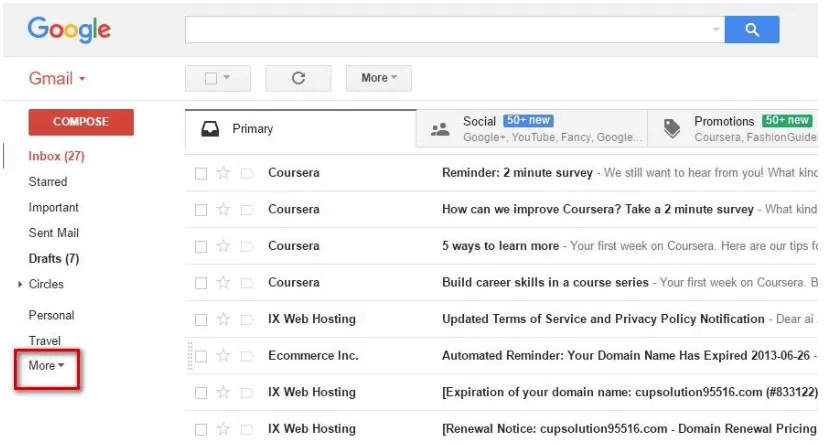Switch to the Primary tab
The width and height of the screenshot is (836, 446).
[301, 129]
